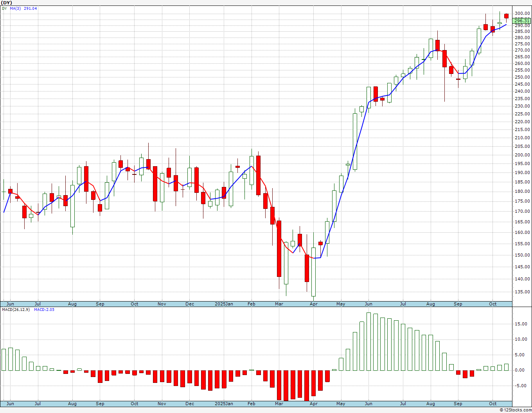Select Nov on the MACD panel time axis
Viewport: 532px width, 413px height.
coord(162,404)
